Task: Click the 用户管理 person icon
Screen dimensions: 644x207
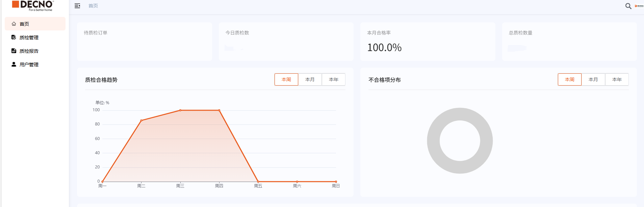Action: point(14,64)
